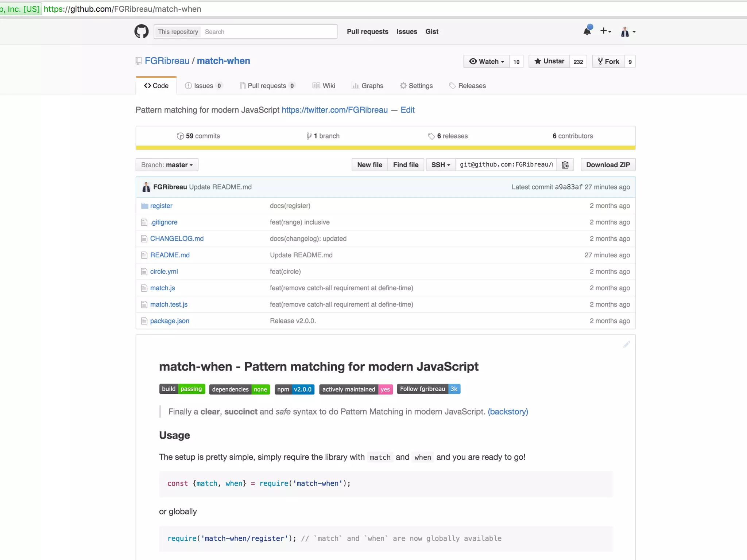Click the build passing badge
747x560 pixels.
click(x=182, y=389)
